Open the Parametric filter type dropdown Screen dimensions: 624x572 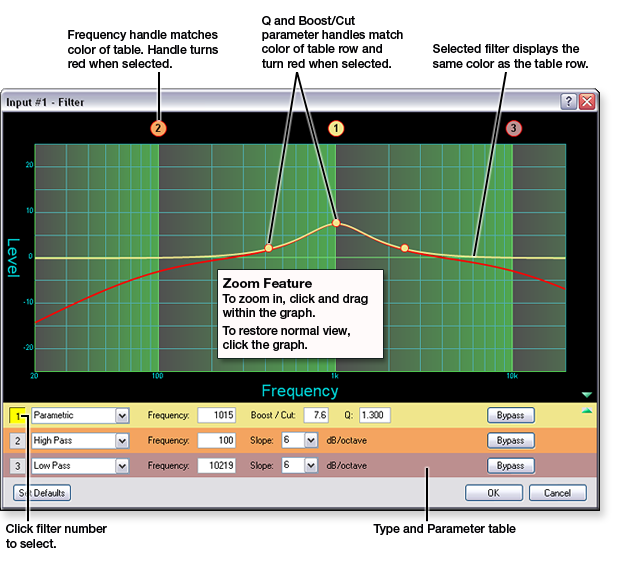[122, 415]
